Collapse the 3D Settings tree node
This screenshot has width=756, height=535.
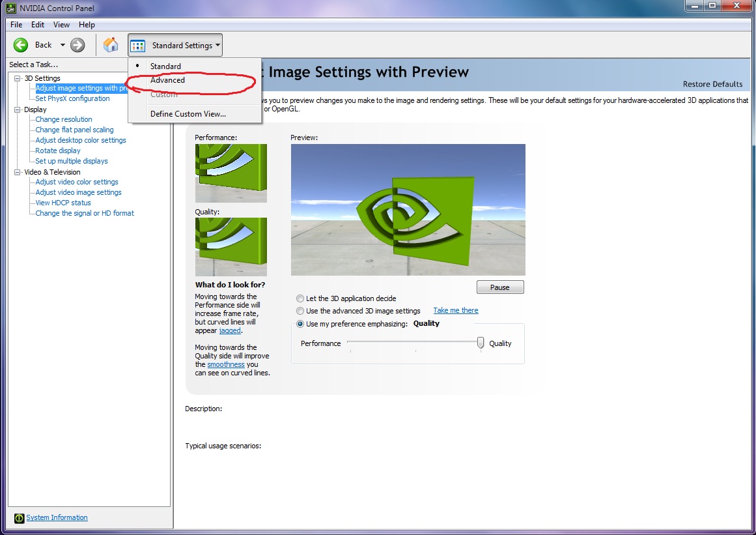point(18,78)
